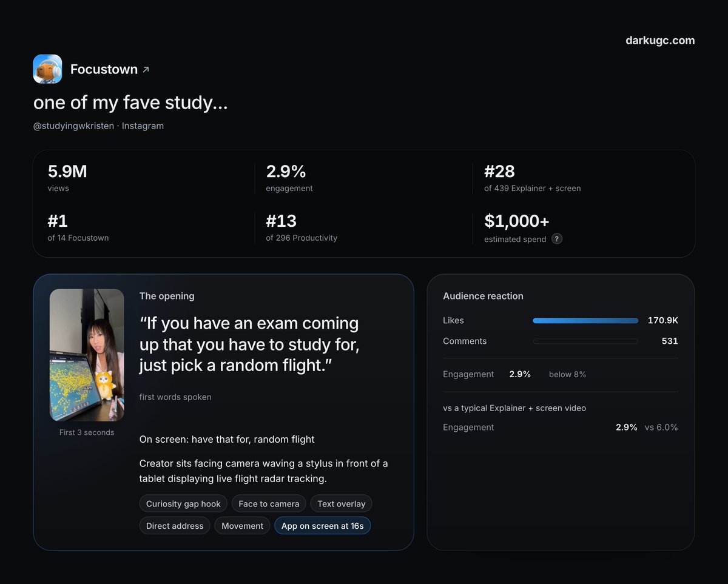Select the Movement tag

242,526
